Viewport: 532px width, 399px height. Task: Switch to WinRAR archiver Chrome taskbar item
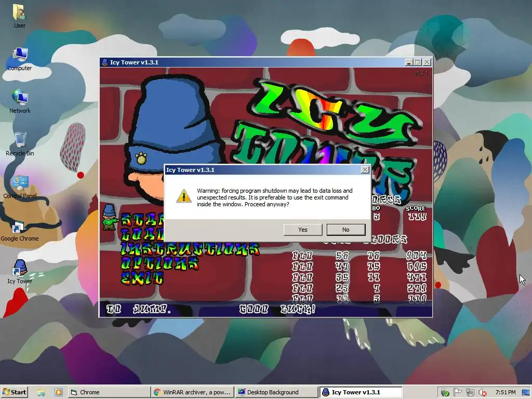193,392
